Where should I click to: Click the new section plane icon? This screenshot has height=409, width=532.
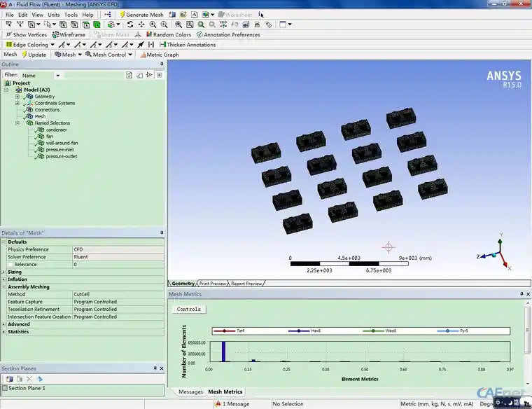10,379
